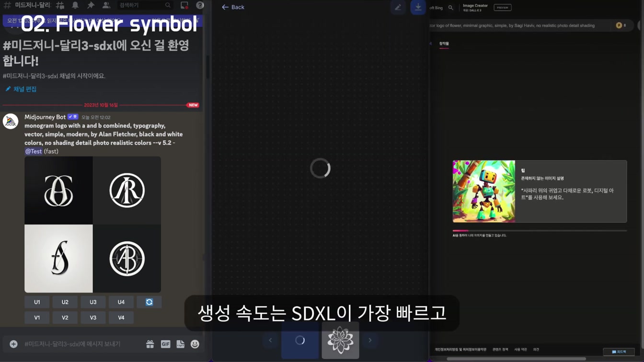
Task: Click the Discord search field 검색하기
Action: click(144, 5)
